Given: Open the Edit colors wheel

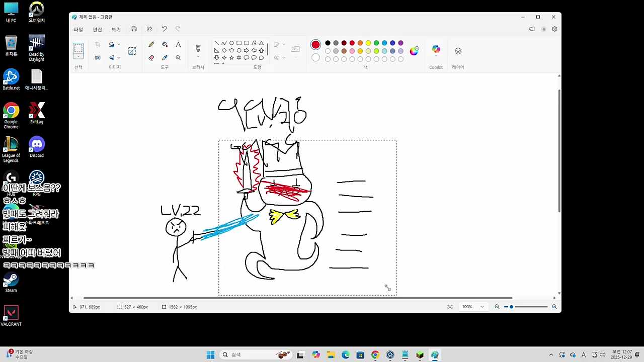Looking at the screenshot, I should coord(414,51).
